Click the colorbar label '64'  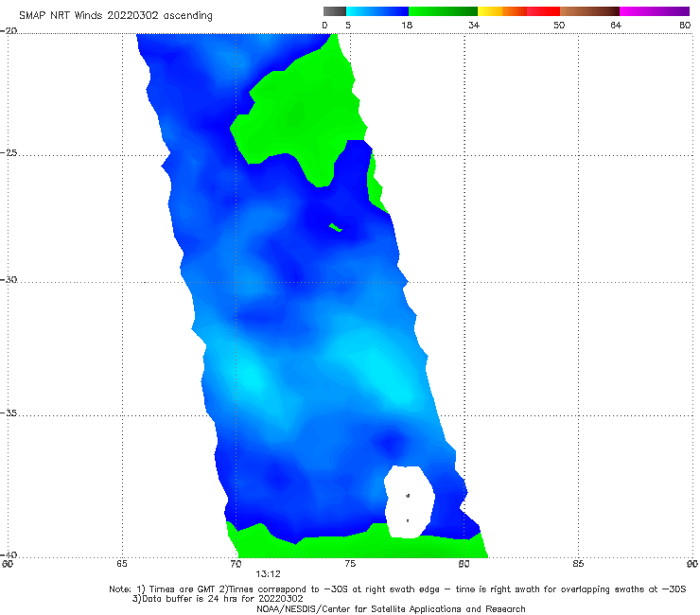616,25
